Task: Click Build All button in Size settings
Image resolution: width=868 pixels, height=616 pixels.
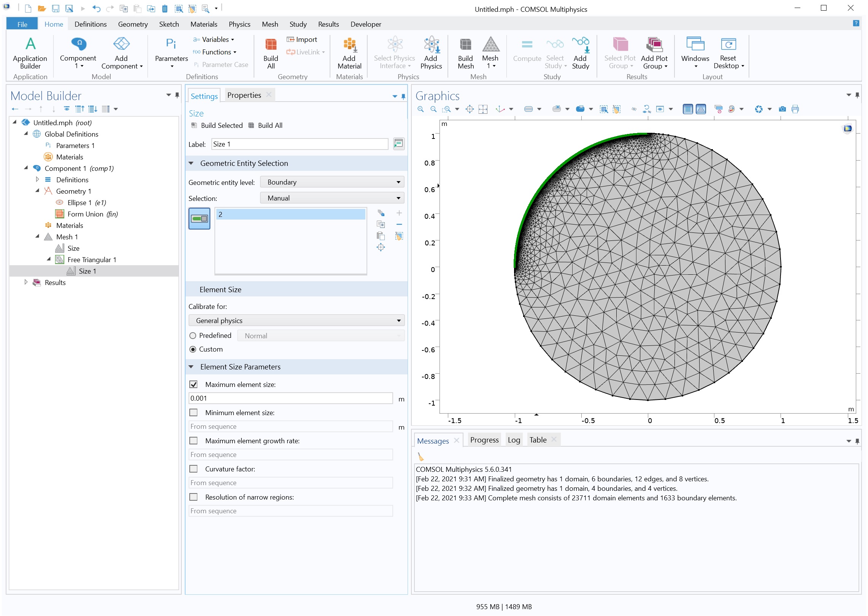Action: click(265, 126)
